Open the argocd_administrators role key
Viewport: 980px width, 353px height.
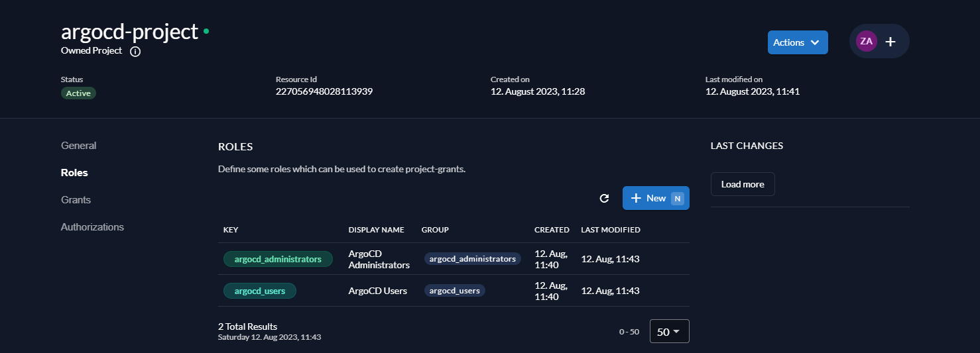point(277,259)
